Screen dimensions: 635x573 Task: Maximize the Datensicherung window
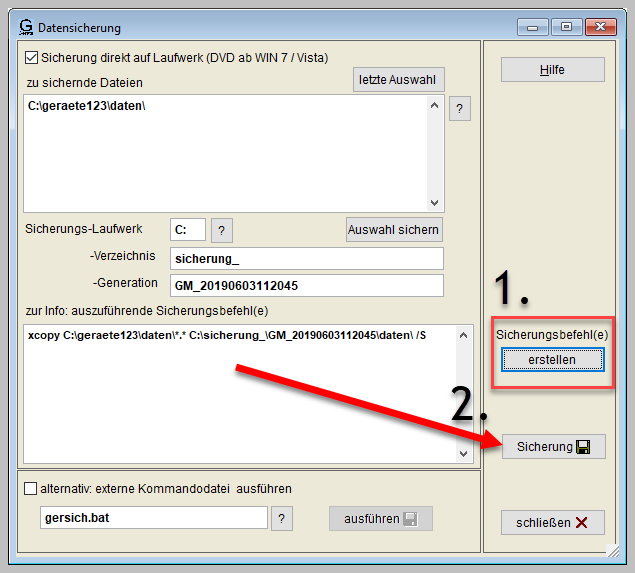coord(566,27)
